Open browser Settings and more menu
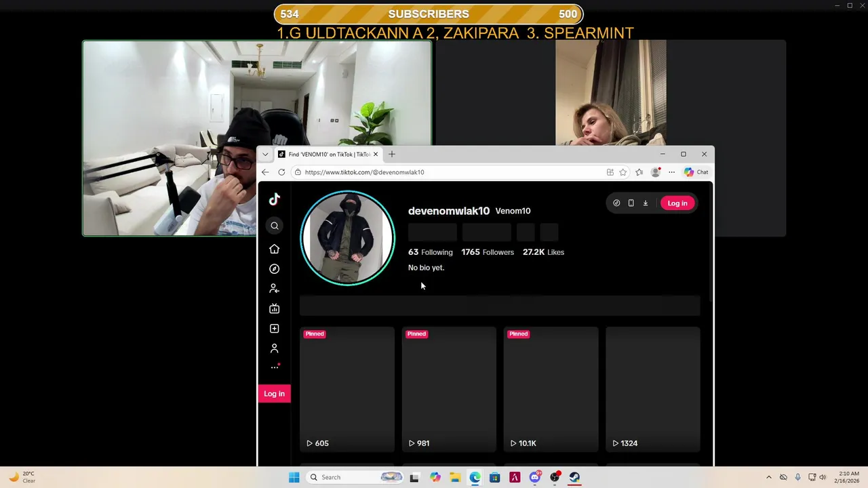 671,172
